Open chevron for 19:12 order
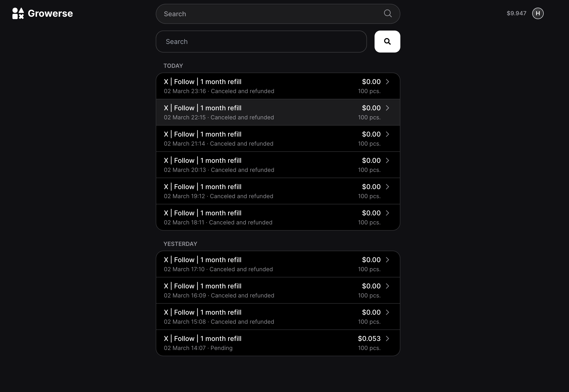Viewport: 569px width, 392px height. pos(387,187)
